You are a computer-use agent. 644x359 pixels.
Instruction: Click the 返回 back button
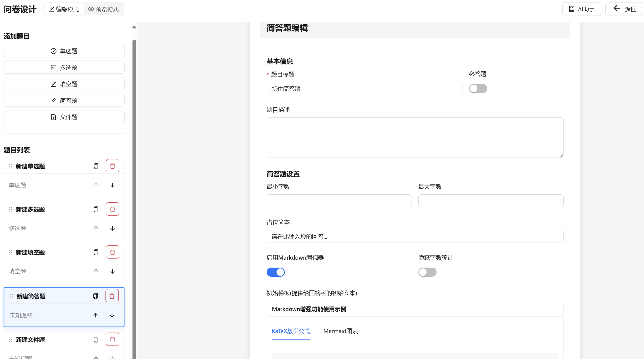[624, 9]
